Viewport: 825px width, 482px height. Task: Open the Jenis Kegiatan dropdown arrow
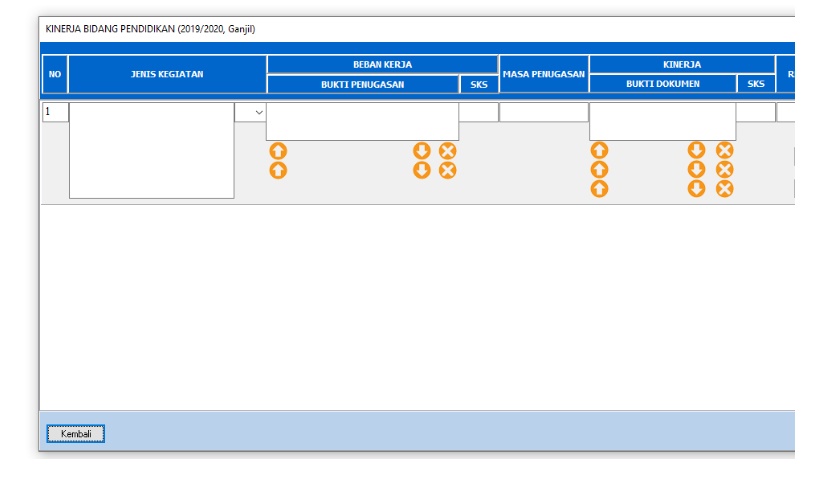(259, 112)
